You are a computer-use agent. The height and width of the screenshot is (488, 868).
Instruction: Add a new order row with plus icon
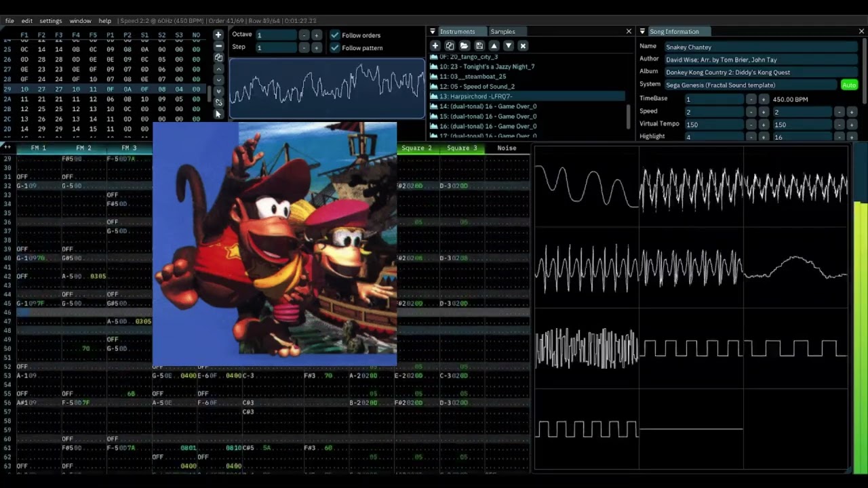218,35
